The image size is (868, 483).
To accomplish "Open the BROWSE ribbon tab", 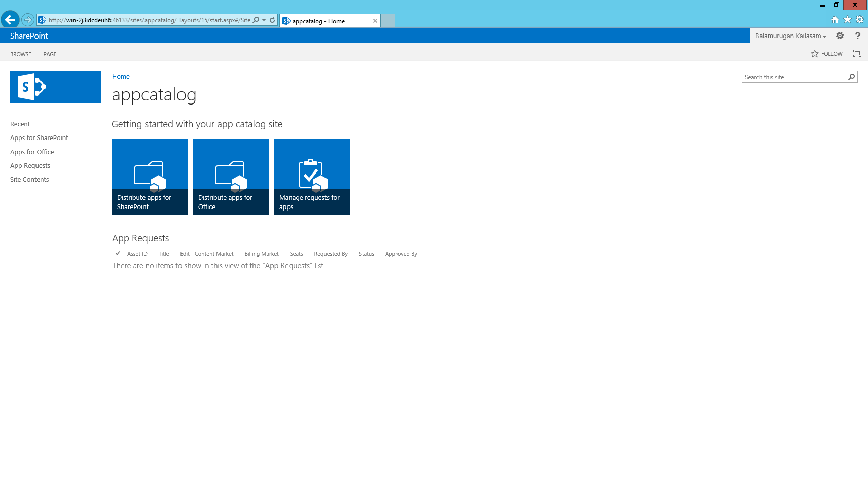I will coord(21,54).
